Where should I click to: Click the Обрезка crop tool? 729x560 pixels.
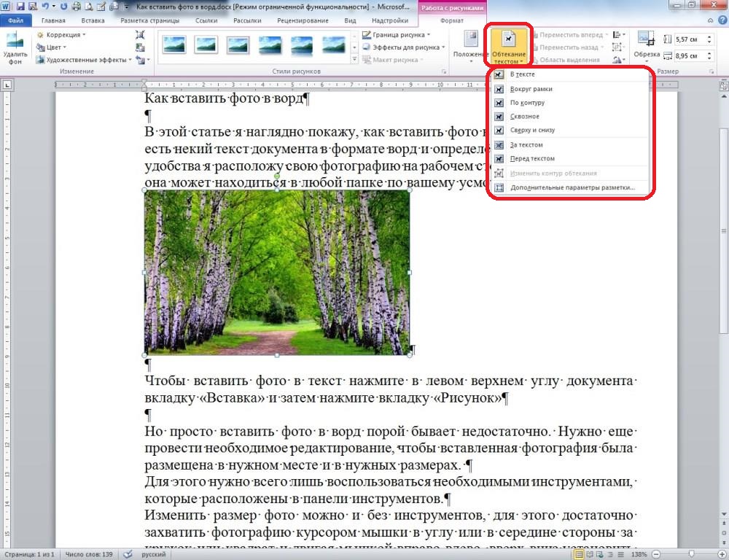tap(647, 47)
